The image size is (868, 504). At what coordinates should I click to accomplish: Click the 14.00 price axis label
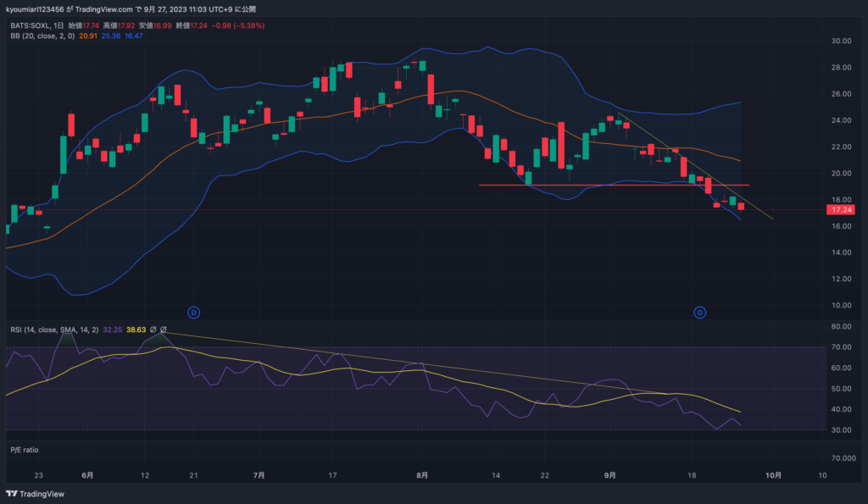[841, 252]
